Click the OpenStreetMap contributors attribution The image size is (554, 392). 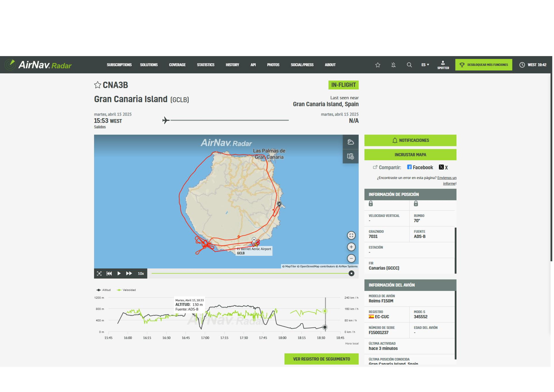point(316,267)
